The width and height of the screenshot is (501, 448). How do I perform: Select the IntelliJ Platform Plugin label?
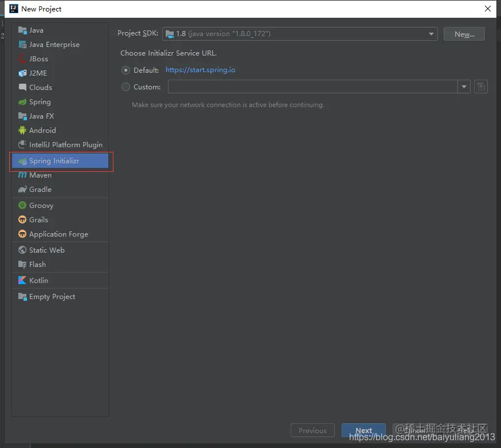tap(66, 145)
